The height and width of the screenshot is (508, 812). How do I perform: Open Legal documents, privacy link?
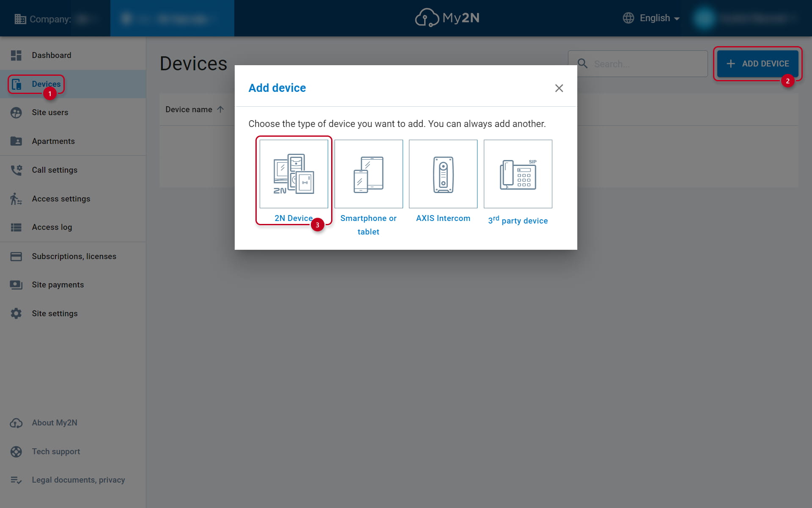78,480
